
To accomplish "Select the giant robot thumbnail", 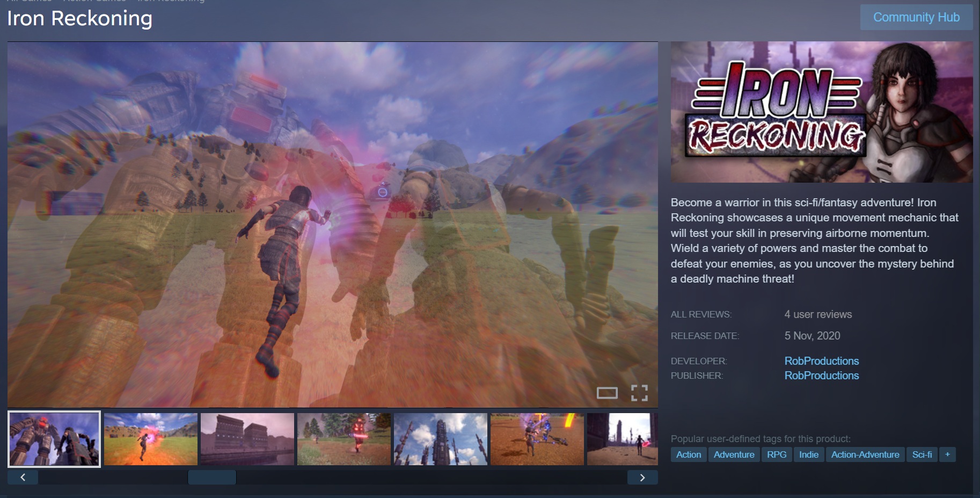I will 54,439.
